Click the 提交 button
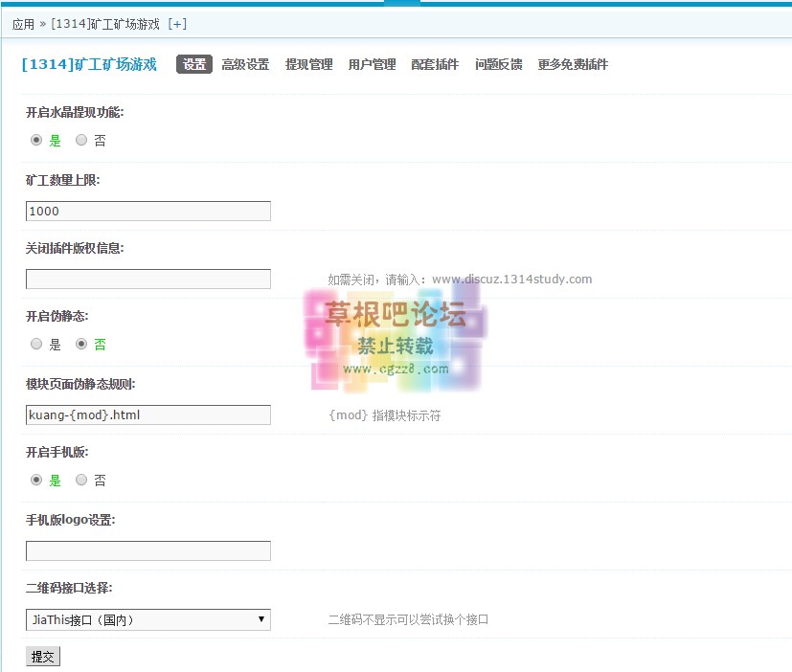This screenshot has height=672, width=792. click(43, 657)
